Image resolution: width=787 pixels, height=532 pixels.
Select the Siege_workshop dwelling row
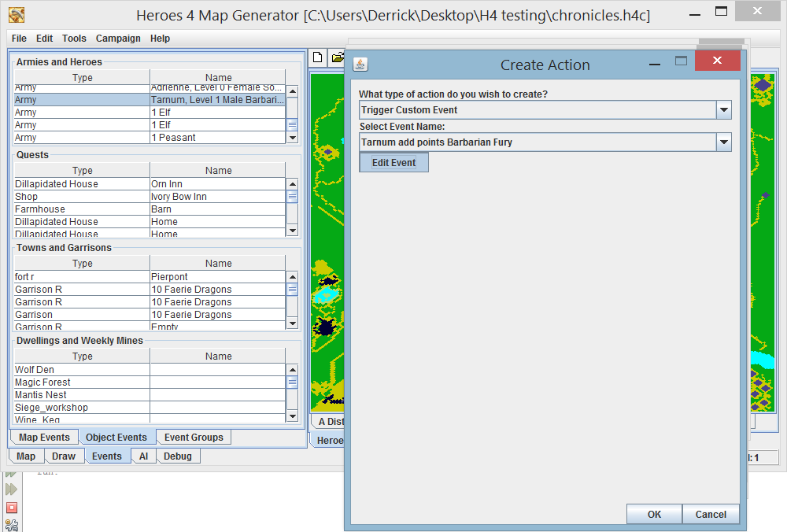point(150,408)
